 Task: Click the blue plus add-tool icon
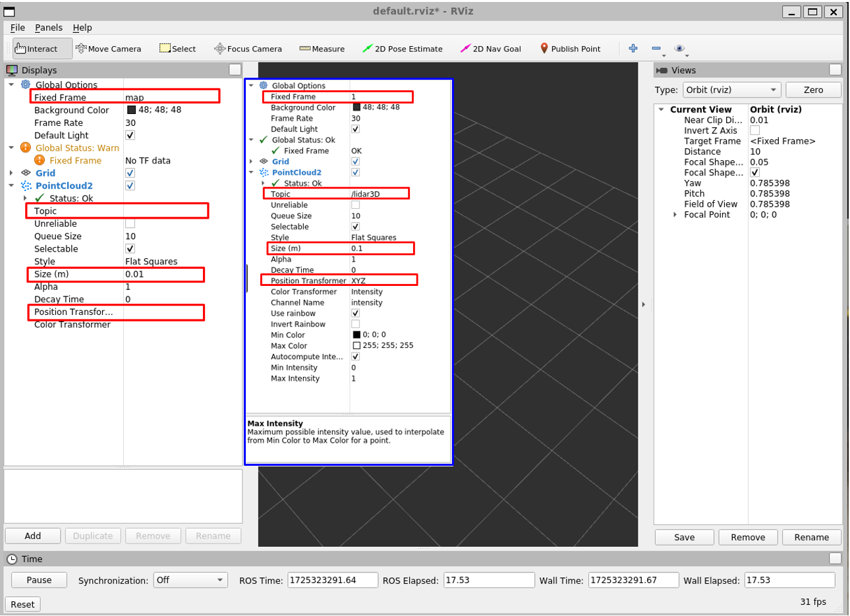click(633, 48)
